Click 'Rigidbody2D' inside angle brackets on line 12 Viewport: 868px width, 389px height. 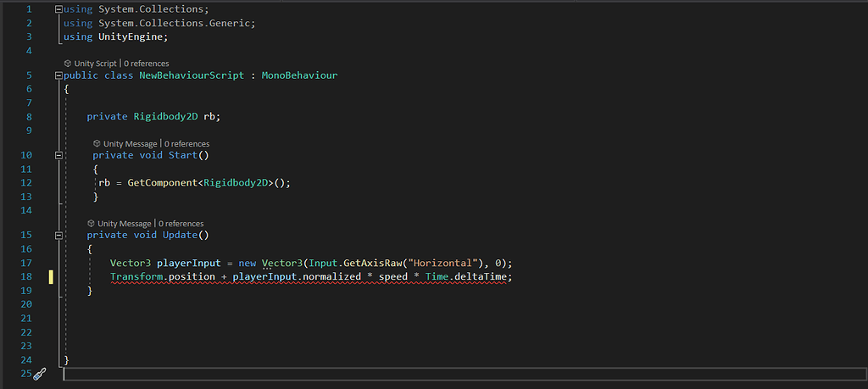(x=236, y=183)
